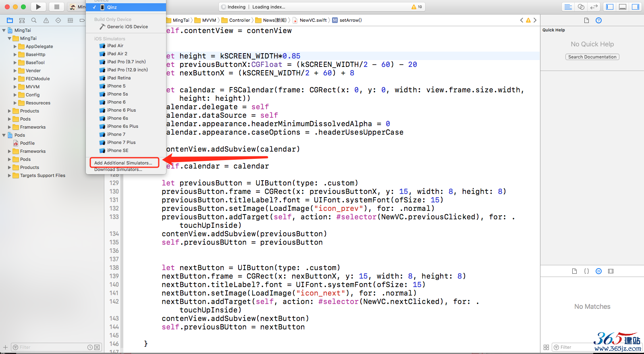This screenshot has height=354, width=644.
Task: Expand the AppDelegate folder
Action: point(15,46)
